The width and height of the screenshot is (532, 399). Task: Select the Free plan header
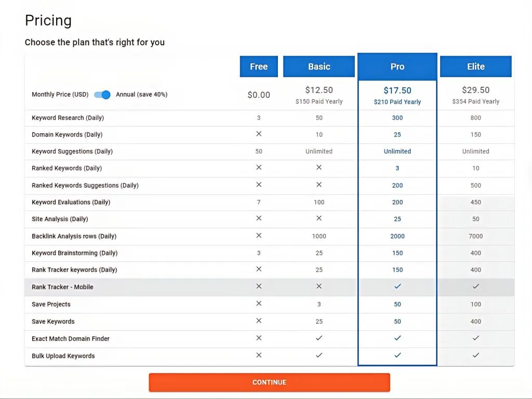click(259, 66)
